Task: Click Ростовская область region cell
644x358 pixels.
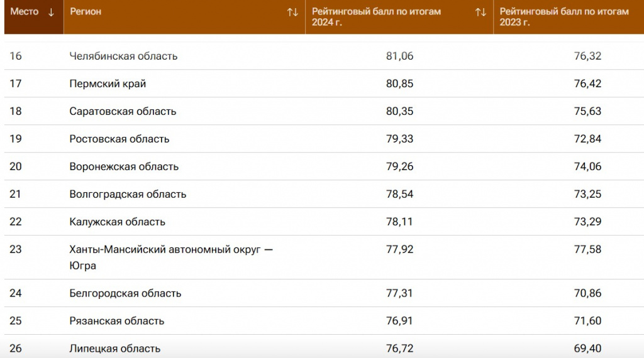Action: click(119, 139)
